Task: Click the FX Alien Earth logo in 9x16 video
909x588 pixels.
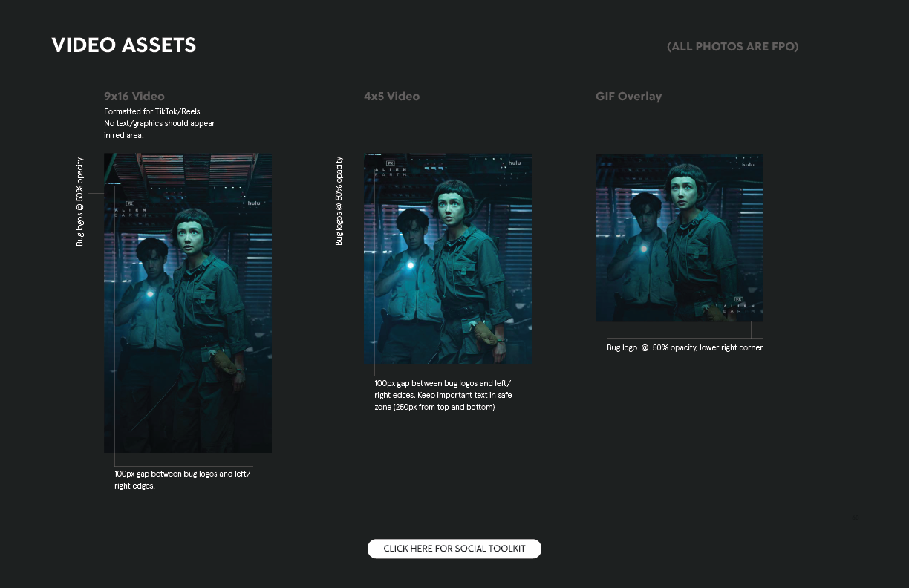Action: (130, 209)
